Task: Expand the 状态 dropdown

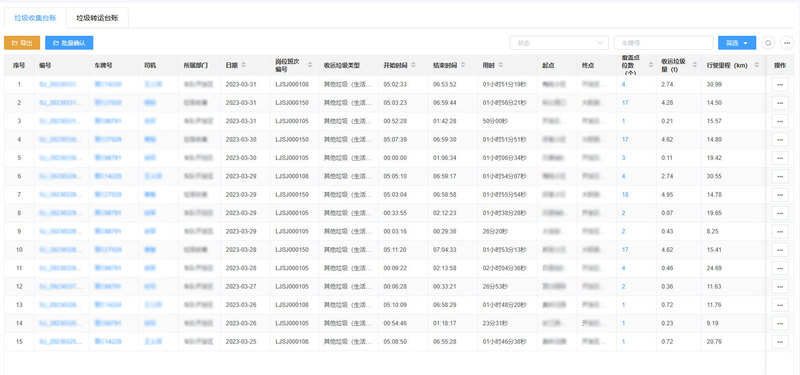Action: click(x=559, y=43)
